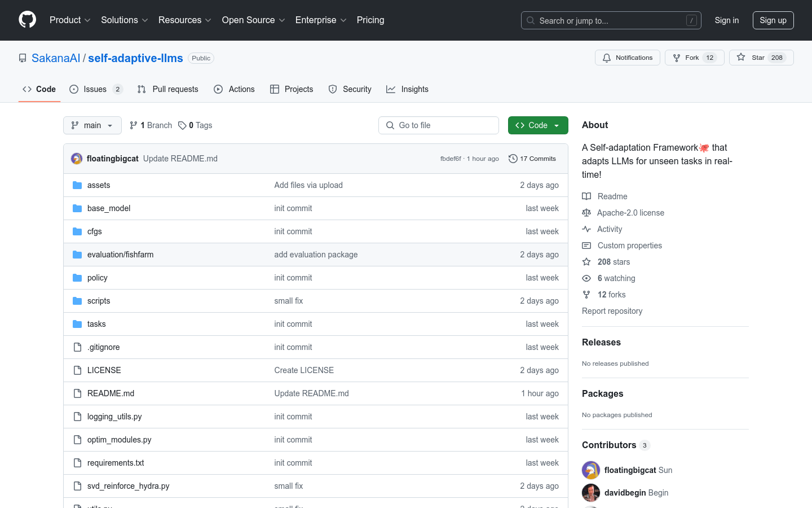Viewport: 812px width, 508px height.
Task: Click the star icon next to 208 stars
Action: click(x=586, y=262)
